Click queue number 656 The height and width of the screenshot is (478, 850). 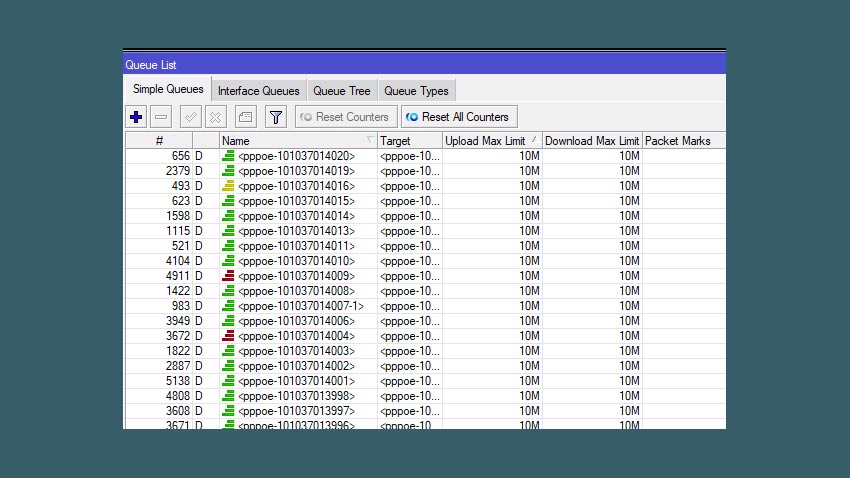tap(181, 156)
